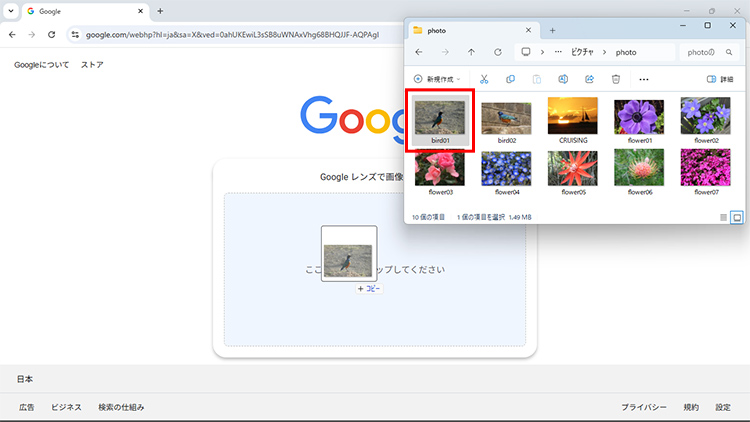The image size is (750, 422).
Task: Click the Share icon in Explorer toolbar
Action: pyautogui.click(x=589, y=79)
